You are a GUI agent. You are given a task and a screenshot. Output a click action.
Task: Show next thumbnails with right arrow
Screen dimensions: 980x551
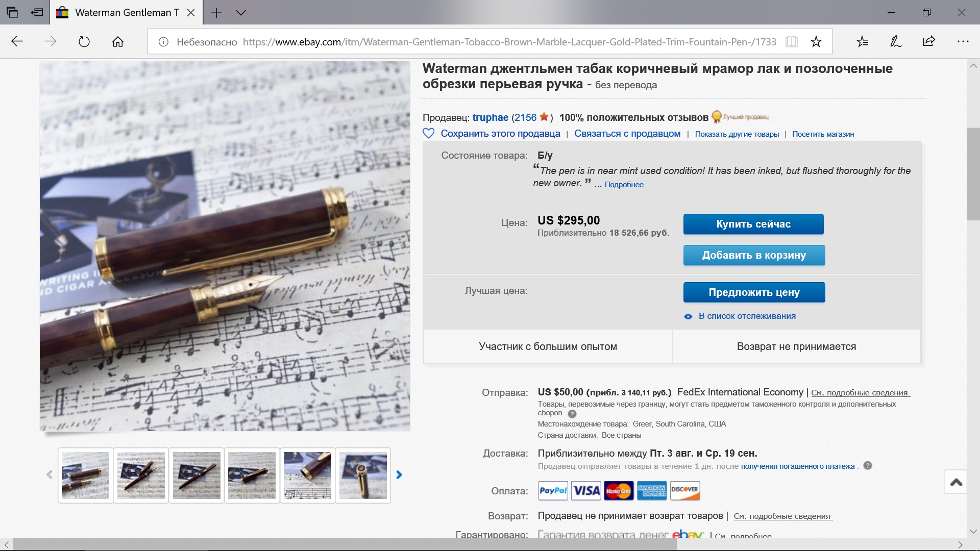[x=399, y=475]
